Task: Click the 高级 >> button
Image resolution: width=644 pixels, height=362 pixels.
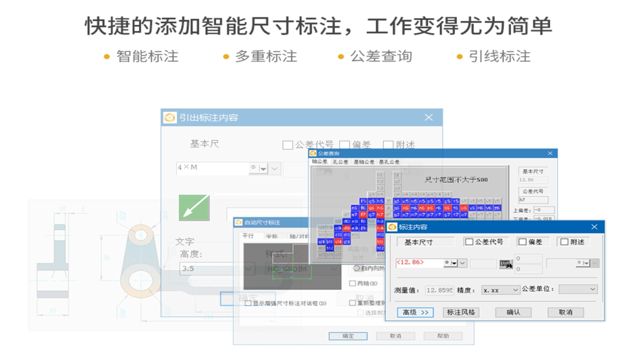Action: tap(416, 312)
